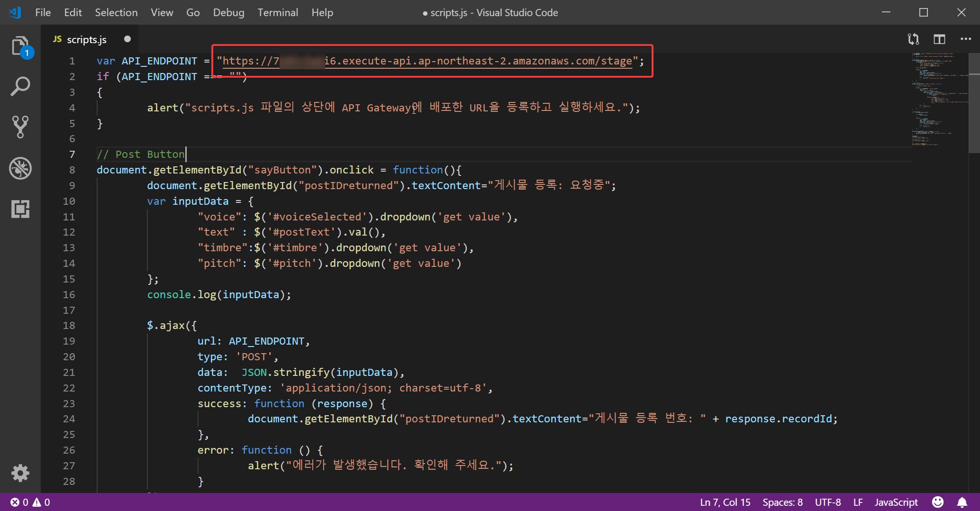Open the Manage gear settings
The image size is (980, 511).
tap(20, 473)
